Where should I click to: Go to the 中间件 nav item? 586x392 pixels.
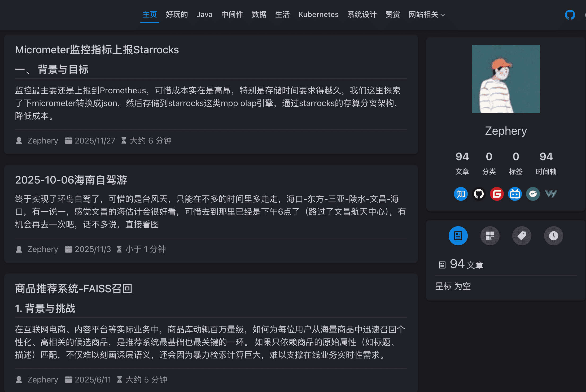point(232,15)
